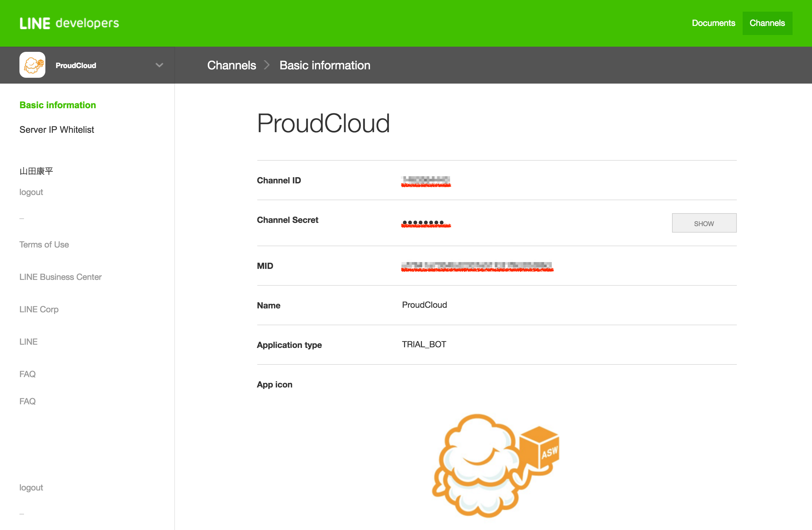The height and width of the screenshot is (530, 812).
Task: Click the LINE developers logo
Action: click(69, 23)
